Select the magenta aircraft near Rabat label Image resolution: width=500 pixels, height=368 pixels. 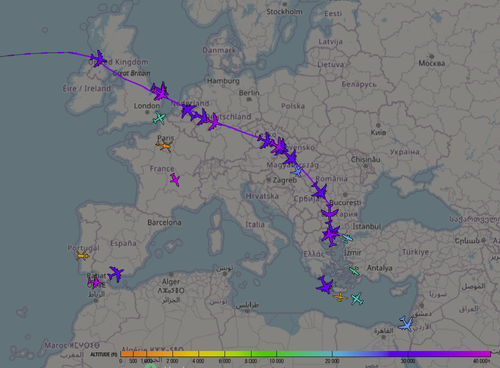click(x=95, y=282)
